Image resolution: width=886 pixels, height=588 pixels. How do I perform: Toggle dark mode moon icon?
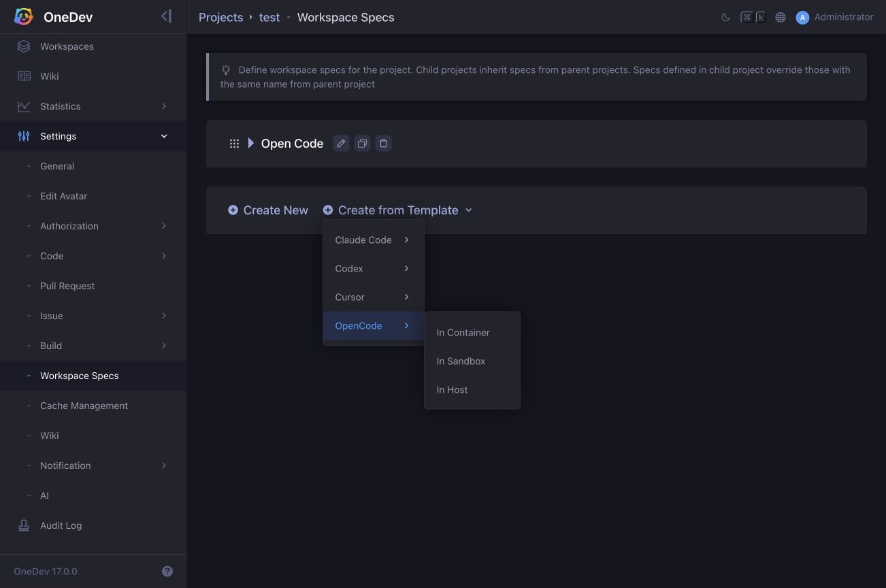point(725,18)
